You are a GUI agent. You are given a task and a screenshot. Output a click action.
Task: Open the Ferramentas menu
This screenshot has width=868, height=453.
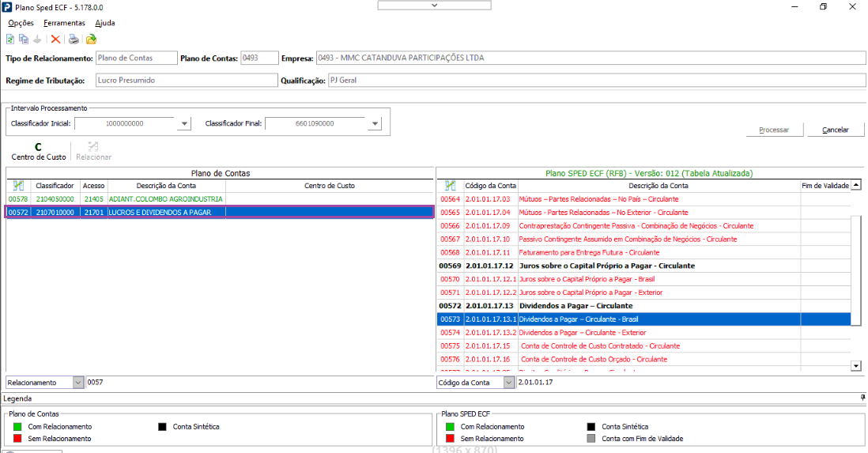click(x=64, y=23)
